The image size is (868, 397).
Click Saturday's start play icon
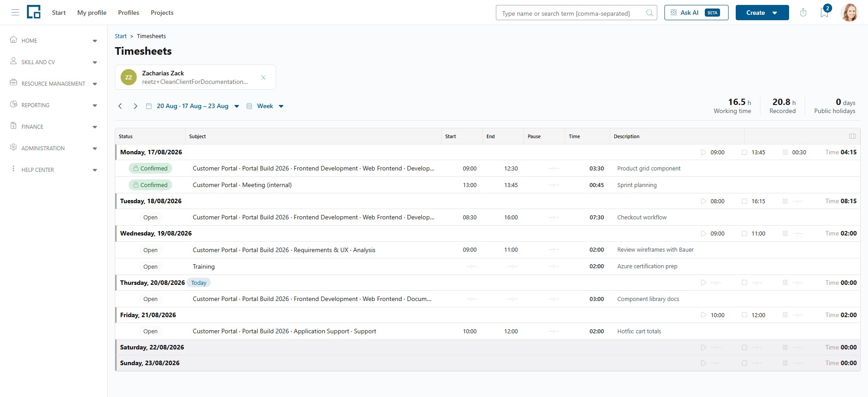tap(703, 347)
